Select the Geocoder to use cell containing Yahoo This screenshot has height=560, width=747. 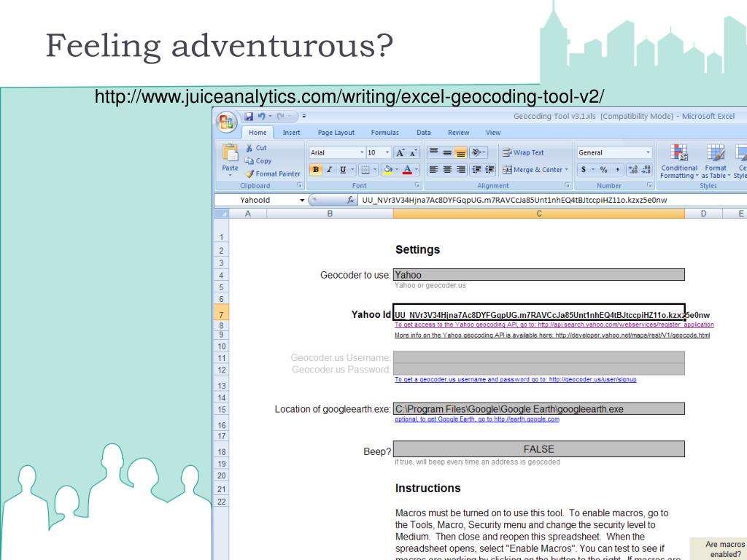point(539,275)
